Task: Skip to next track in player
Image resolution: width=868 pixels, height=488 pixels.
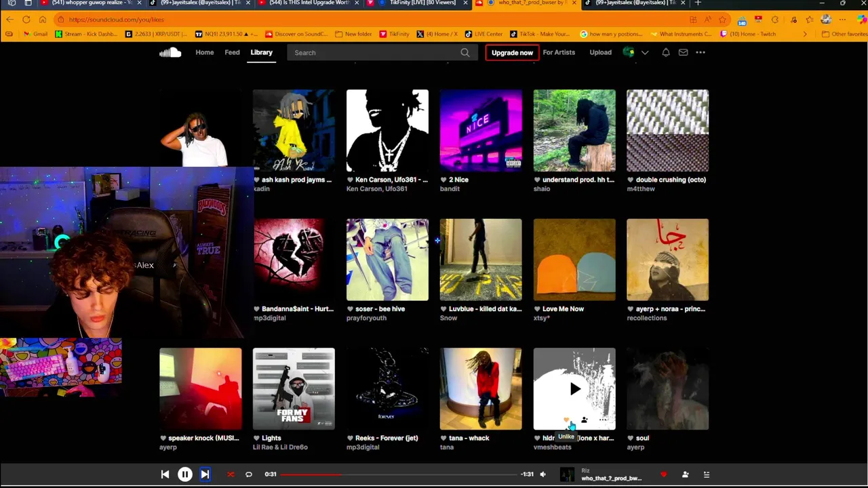Action: click(x=205, y=474)
